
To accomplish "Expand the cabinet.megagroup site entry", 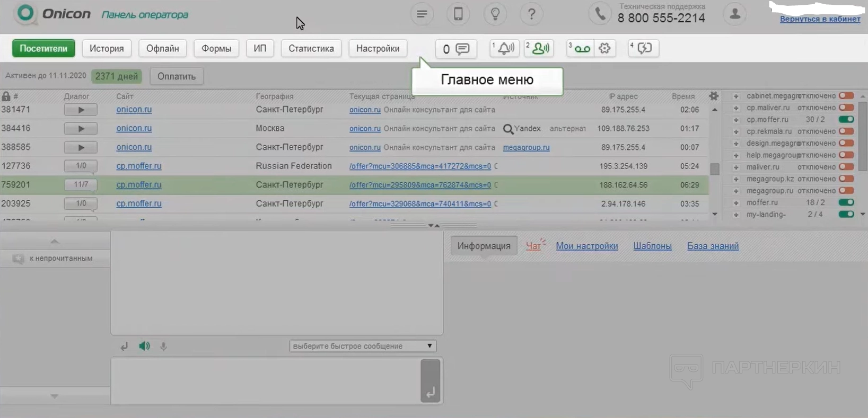I will pos(736,96).
